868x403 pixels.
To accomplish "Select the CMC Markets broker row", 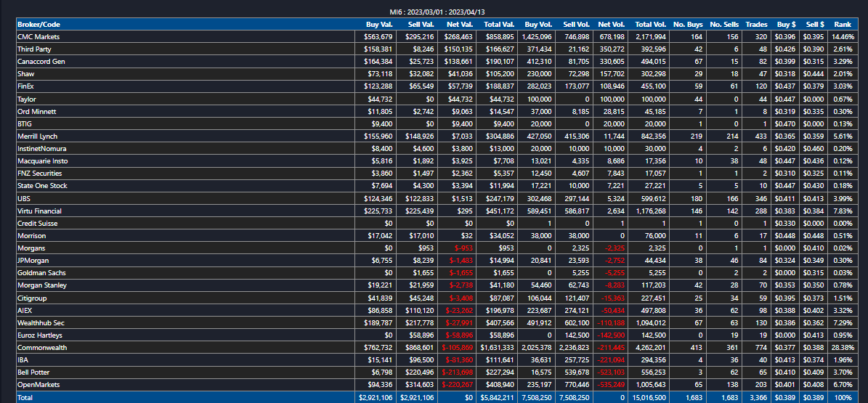I will click(x=436, y=36).
